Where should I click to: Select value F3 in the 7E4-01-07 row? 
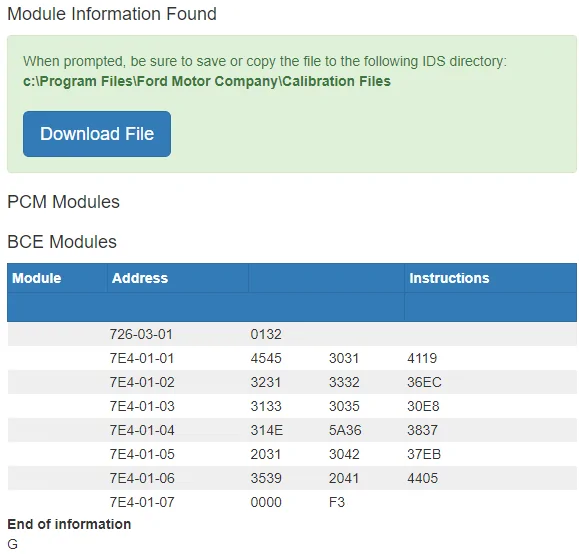coord(337,502)
